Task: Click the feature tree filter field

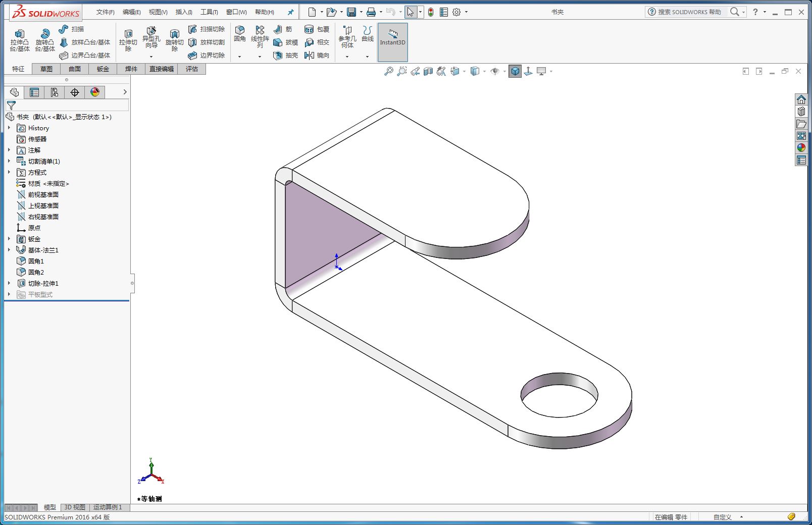Action: [x=67, y=106]
